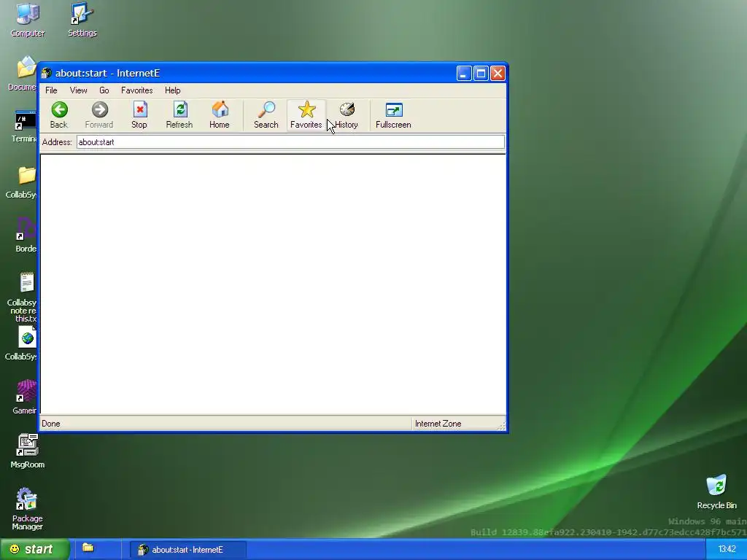Viewport: 747px width, 560px height.
Task: Show browsing History toolbar icon
Action: [x=347, y=114]
